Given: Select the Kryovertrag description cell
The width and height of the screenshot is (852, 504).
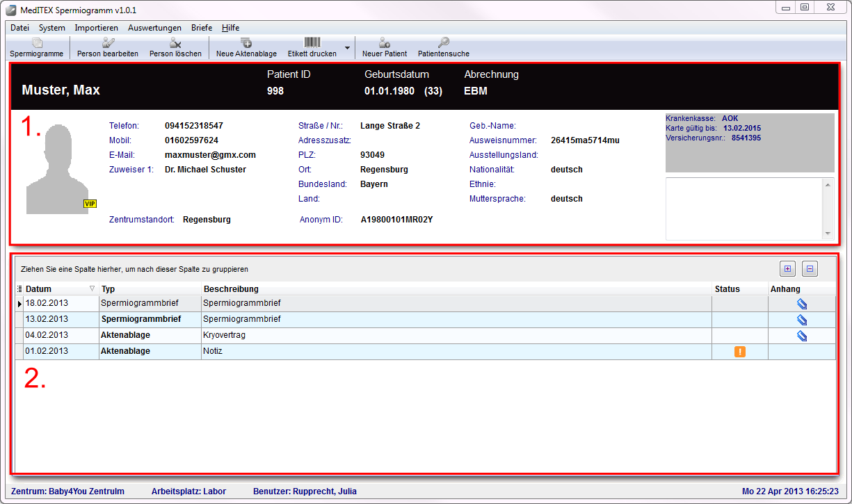Looking at the screenshot, I should (456, 336).
